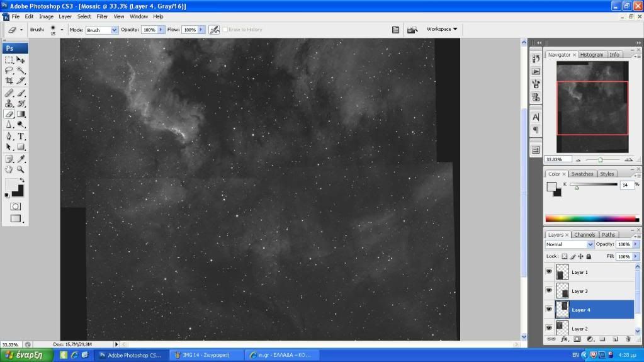The width and height of the screenshot is (644, 362).
Task: Select the Horizontal Type tool
Action: (21, 136)
